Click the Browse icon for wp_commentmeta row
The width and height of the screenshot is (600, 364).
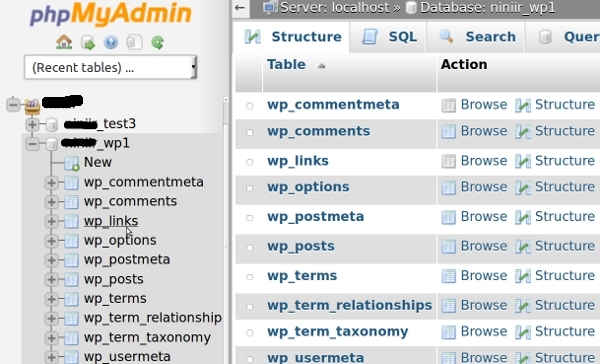(448, 105)
